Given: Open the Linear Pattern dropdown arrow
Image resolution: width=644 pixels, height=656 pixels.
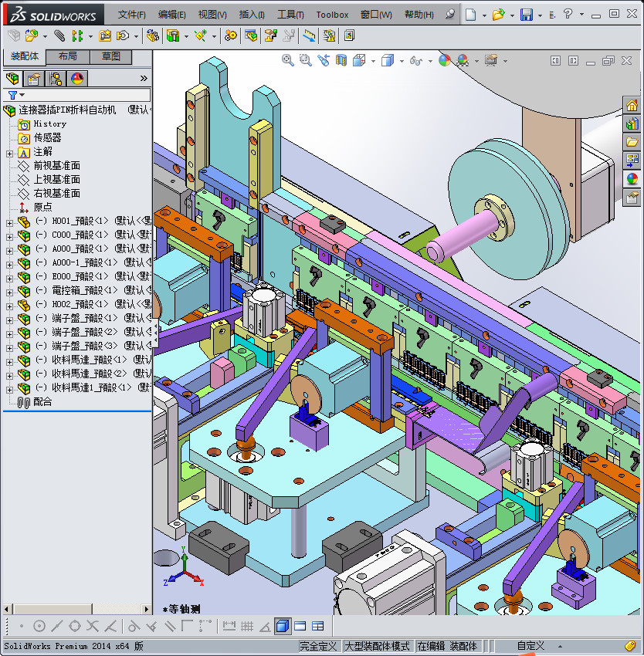Looking at the screenshot, I should pos(90,37).
